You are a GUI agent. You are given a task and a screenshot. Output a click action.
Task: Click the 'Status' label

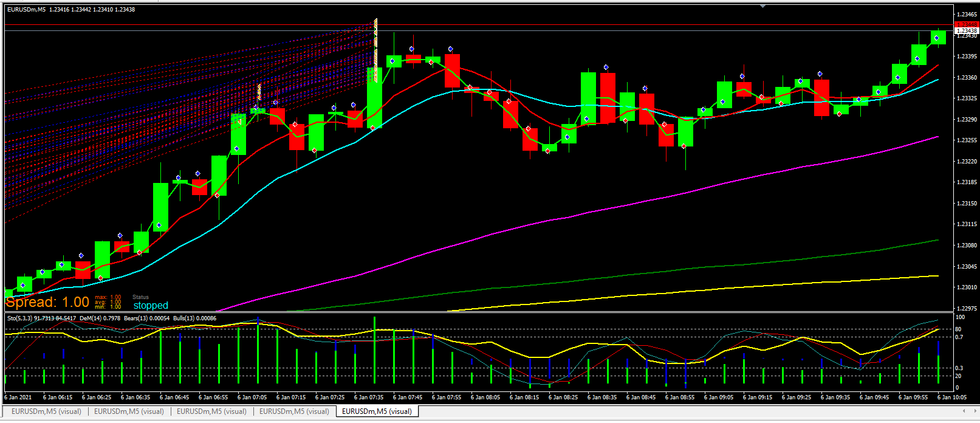[140, 297]
